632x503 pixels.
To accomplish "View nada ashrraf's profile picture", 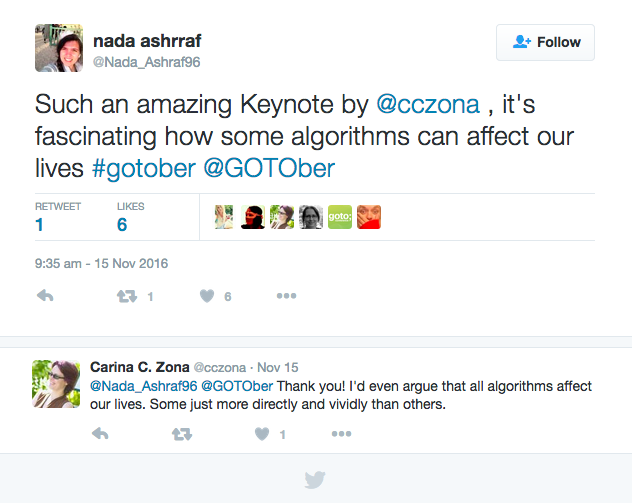I will pyautogui.click(x=59, y=48).
